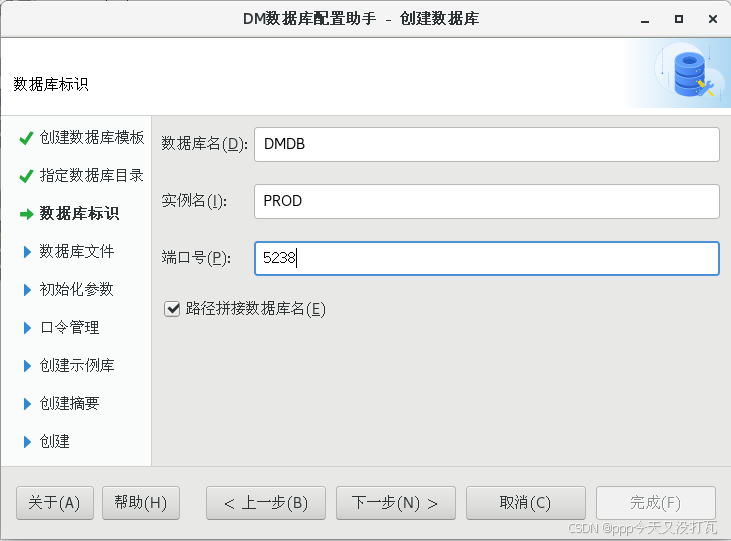Click blue triangle beside 口令管理
The image size is (731, 541).
28,328
